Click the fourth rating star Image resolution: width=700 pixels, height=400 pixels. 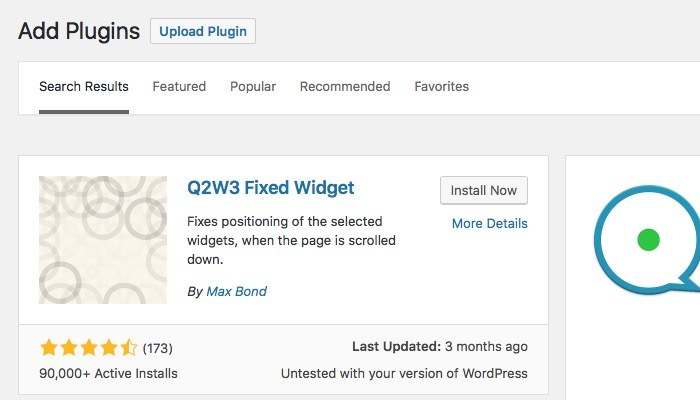(108, 348)
